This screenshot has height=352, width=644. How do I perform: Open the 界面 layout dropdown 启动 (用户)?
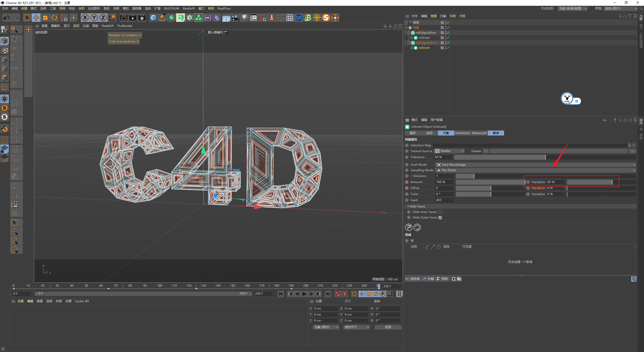click(x=620, y=9)
